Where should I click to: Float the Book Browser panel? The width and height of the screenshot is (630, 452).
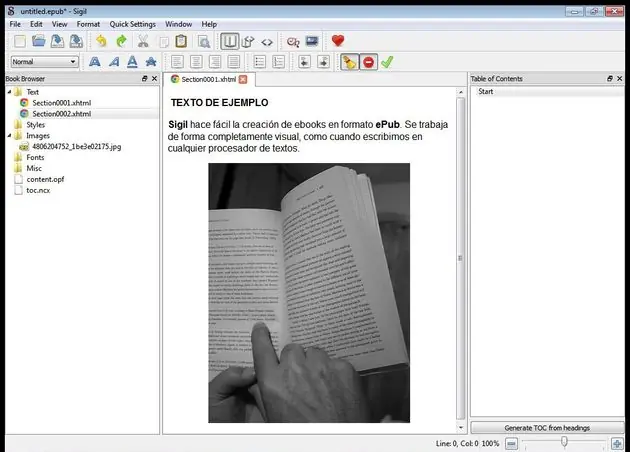pyautogui.click(x=145, y=78)
